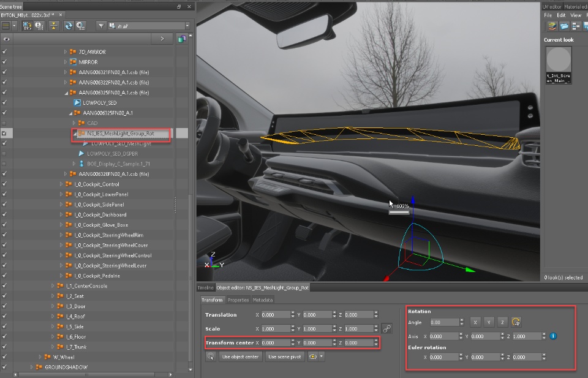Click the group icon of the MIRROR row
The width and height of the screenshot is (588, 378).
(73, 62)
